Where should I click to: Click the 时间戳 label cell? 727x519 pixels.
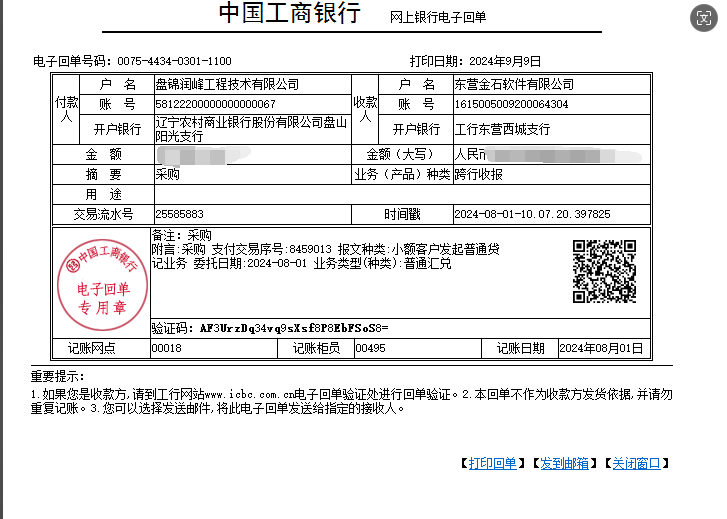(402, 214)
